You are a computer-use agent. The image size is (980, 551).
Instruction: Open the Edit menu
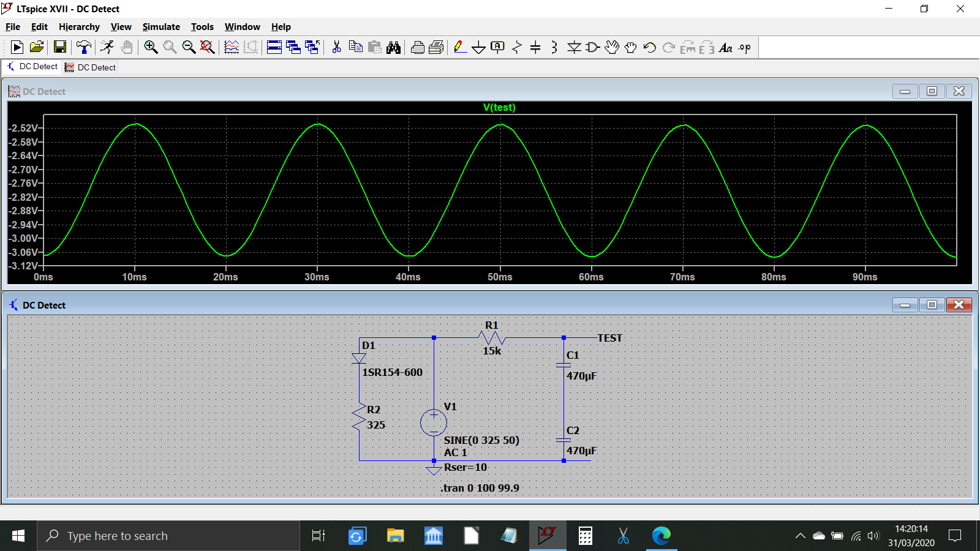click(x=39, y=27)
